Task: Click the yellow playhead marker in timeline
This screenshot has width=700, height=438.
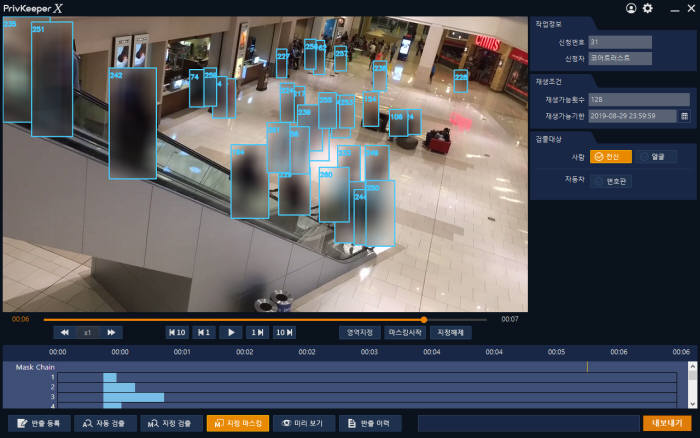Action: pyautogui.click(x=587, y=367)
